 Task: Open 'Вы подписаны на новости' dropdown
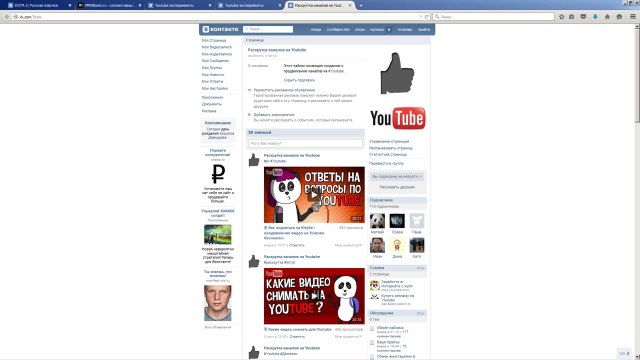coord(397,176)
